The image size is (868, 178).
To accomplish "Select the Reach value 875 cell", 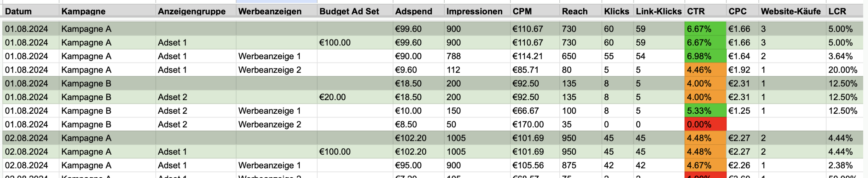I will 581,165.
